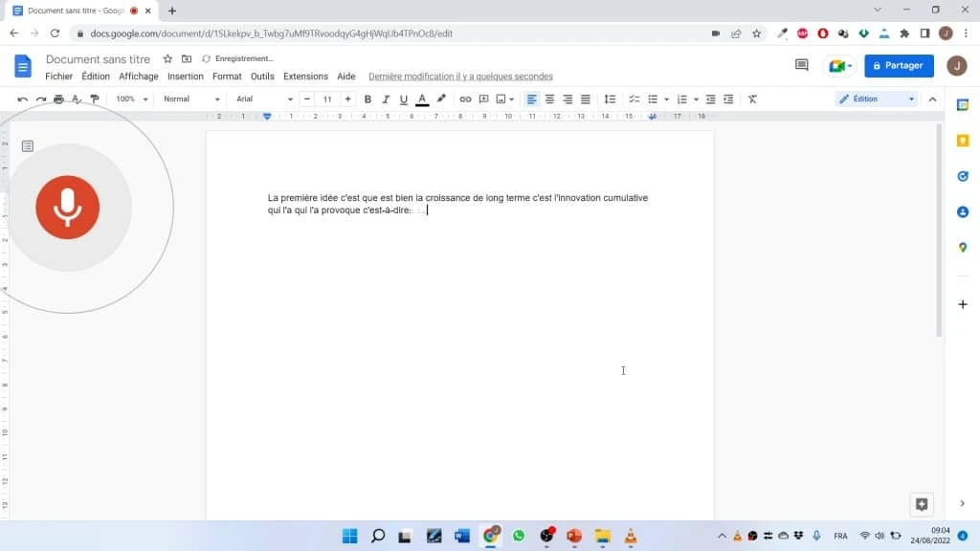Click the Dernière modification history link
980x551 pixels.
[x=460, y=77]
